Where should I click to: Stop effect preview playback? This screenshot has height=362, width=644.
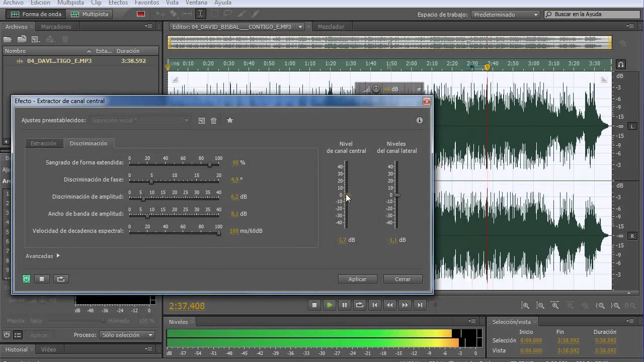[x=42, y=279]
